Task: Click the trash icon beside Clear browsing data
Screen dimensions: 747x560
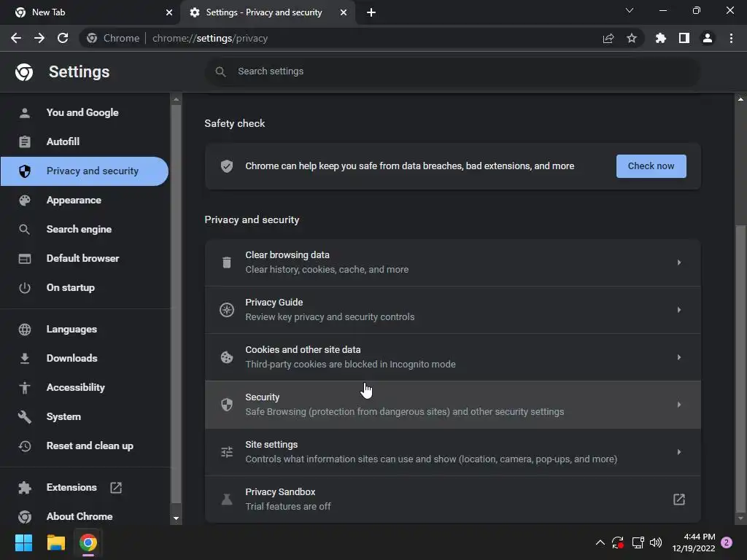Action: click(x=227, y=262)
